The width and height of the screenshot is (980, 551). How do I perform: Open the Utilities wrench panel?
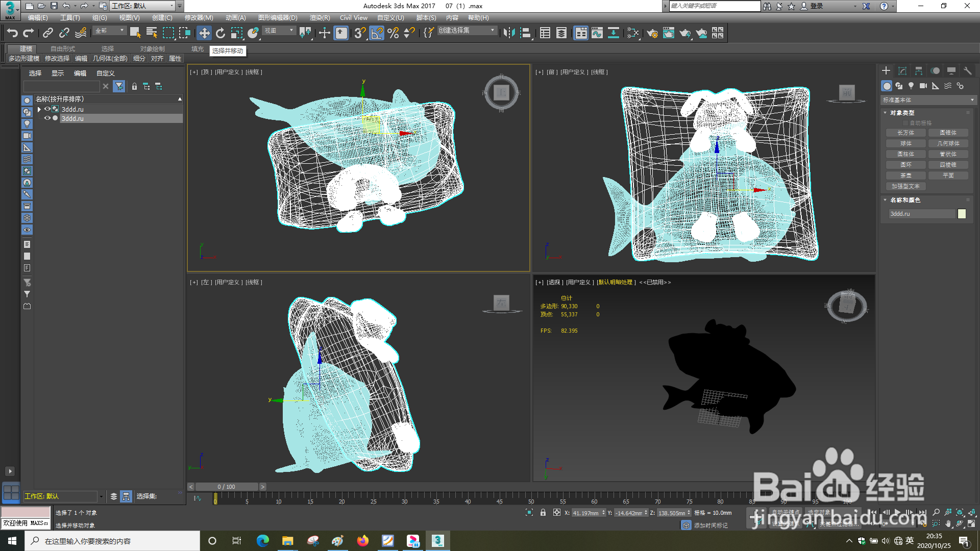(967, 71)
